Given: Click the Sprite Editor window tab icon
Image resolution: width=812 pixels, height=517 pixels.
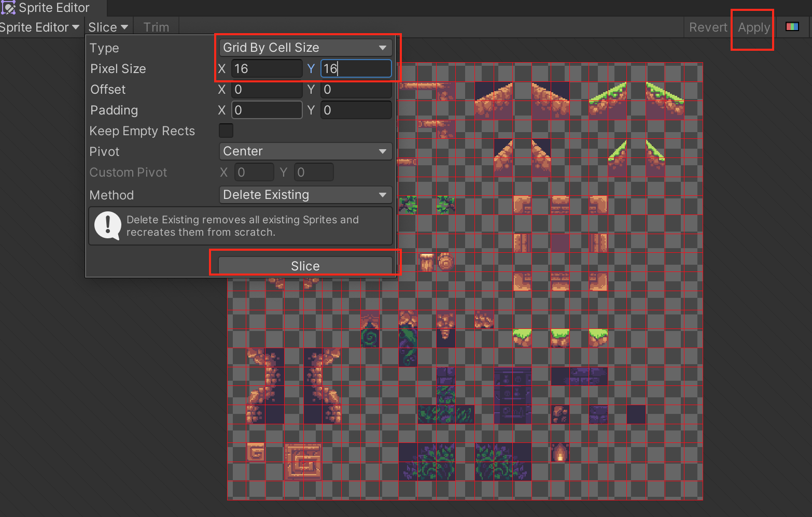Looking at the screenshot, I should pos(8,8).
